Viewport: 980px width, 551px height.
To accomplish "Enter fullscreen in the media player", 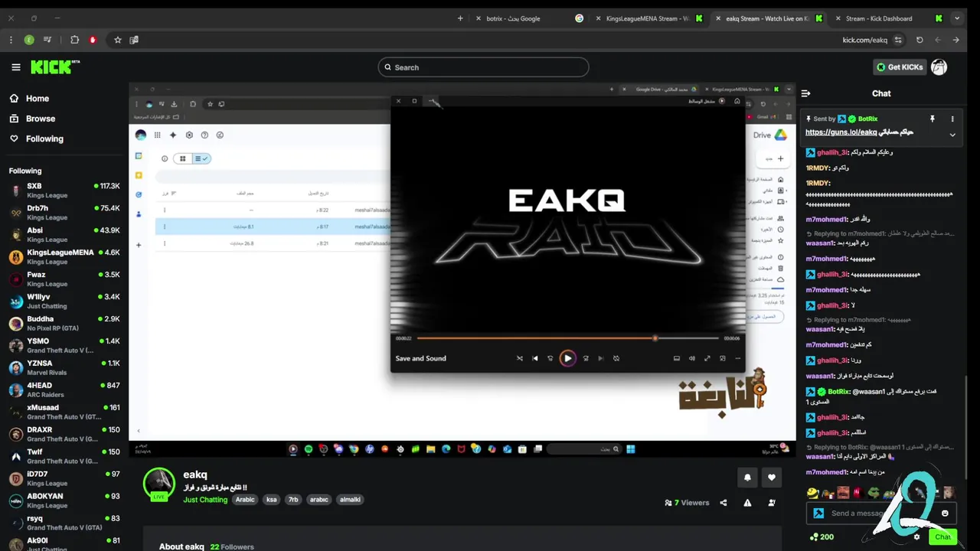I will coord(707,358).
